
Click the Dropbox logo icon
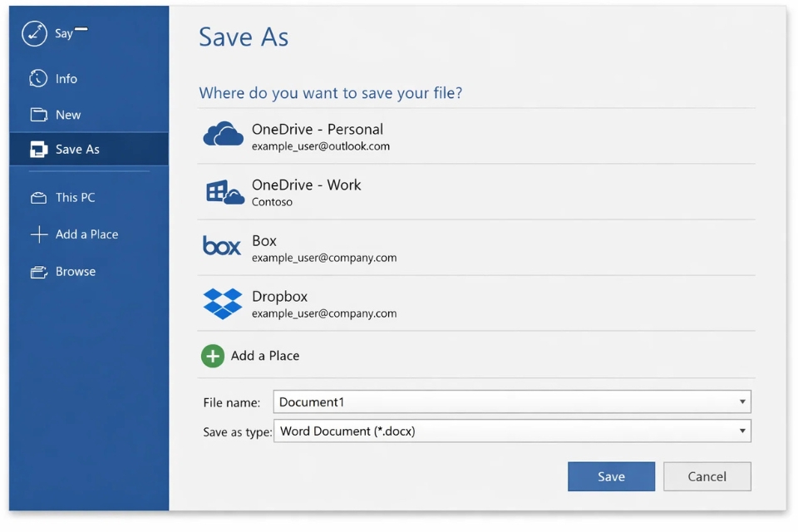[x=223, y=303]
